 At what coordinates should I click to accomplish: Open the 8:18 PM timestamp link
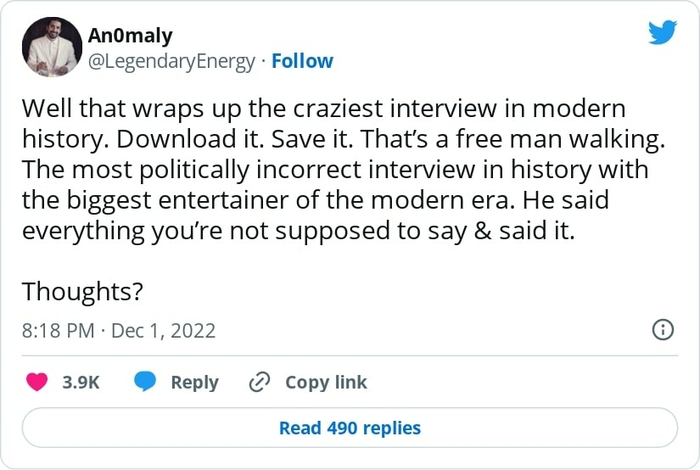(x=56, y=330)
